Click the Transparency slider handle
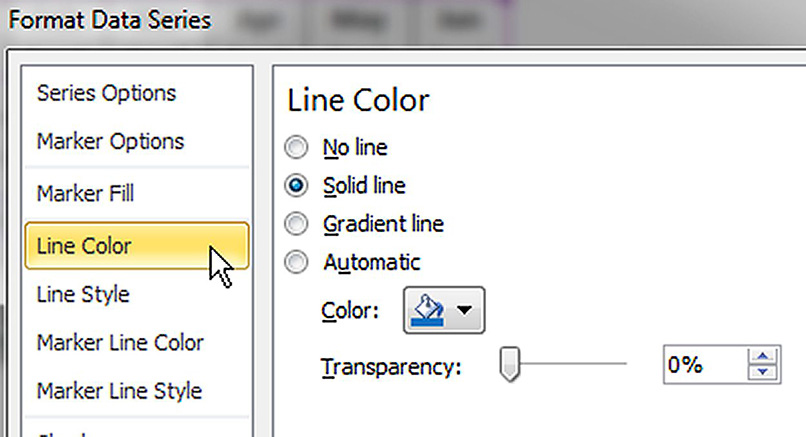The width and height of the screenshot is (806, 437). coord(511,366)
